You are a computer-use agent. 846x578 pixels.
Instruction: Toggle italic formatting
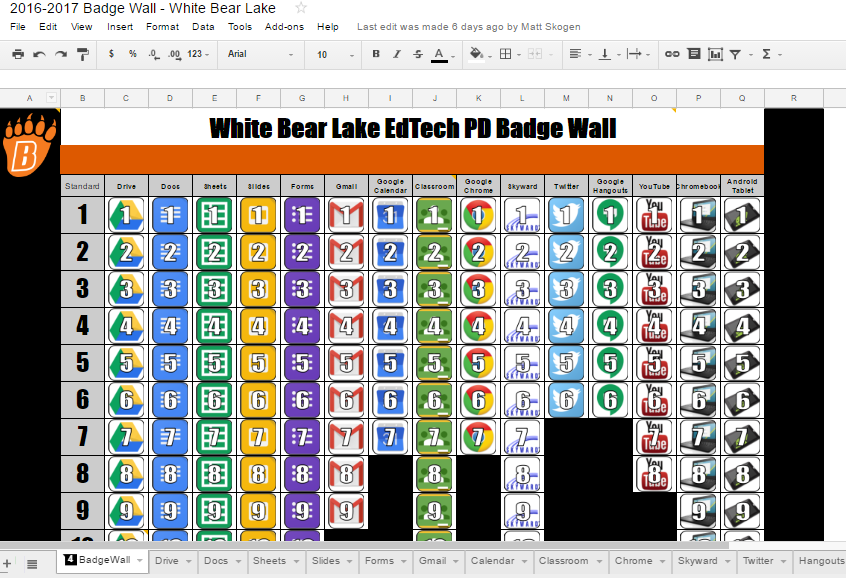click(x=397, y=54)
